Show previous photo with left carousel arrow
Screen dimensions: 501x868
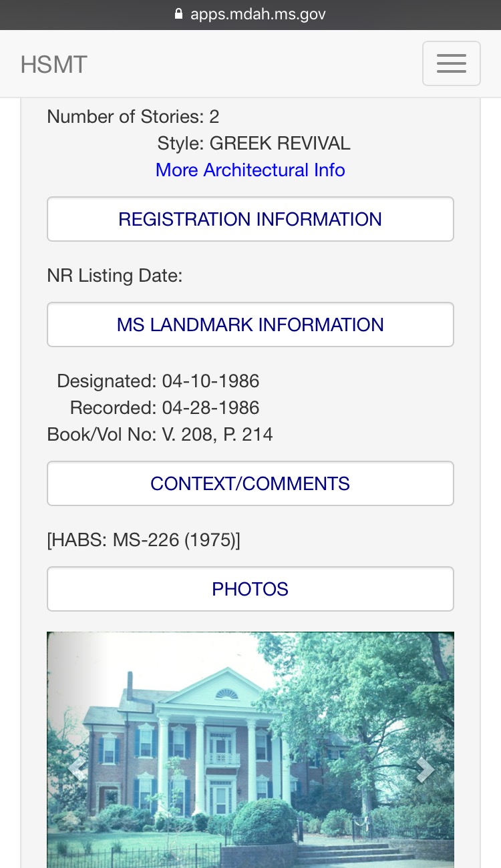[x=77, y=769]
